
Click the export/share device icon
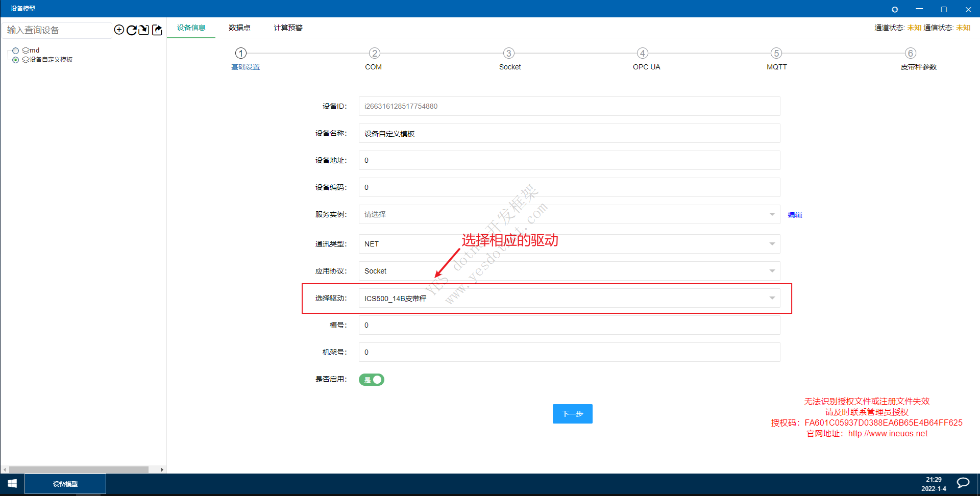(157, 30)
